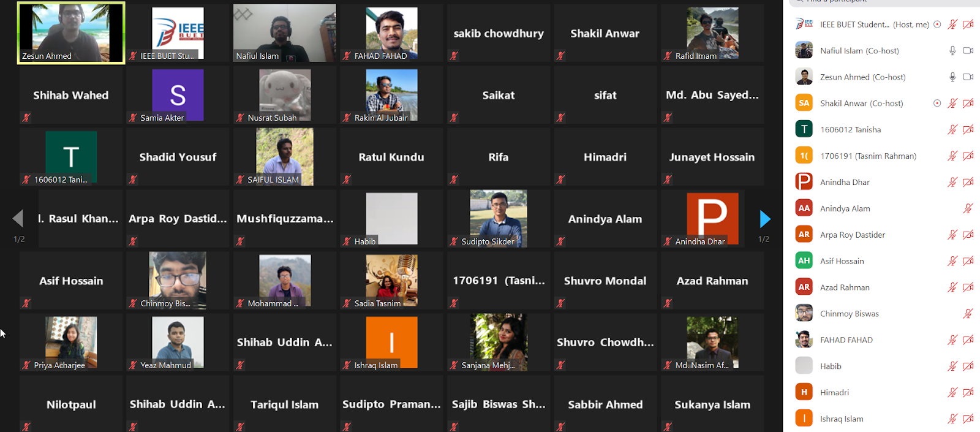980x432 pixels.
Task: Click Zesun Ahmed's microphone icon in participants list
Action: [x=952, y=77]
